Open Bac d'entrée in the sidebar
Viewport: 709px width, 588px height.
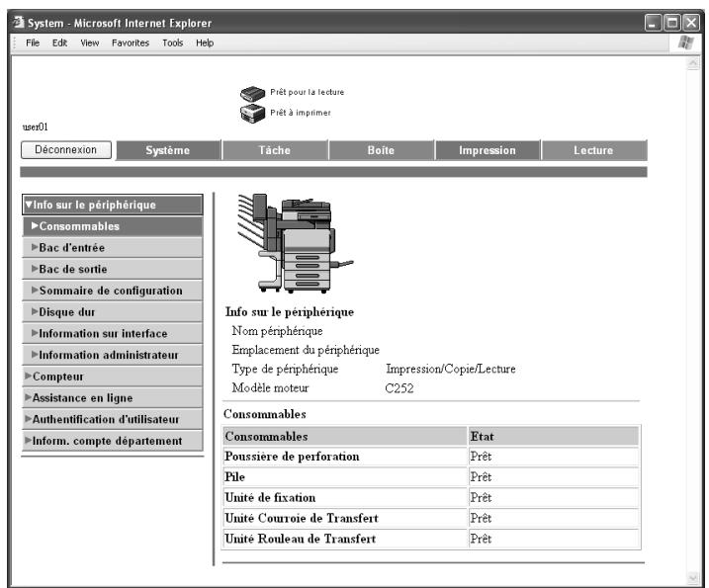coord(113,247)
